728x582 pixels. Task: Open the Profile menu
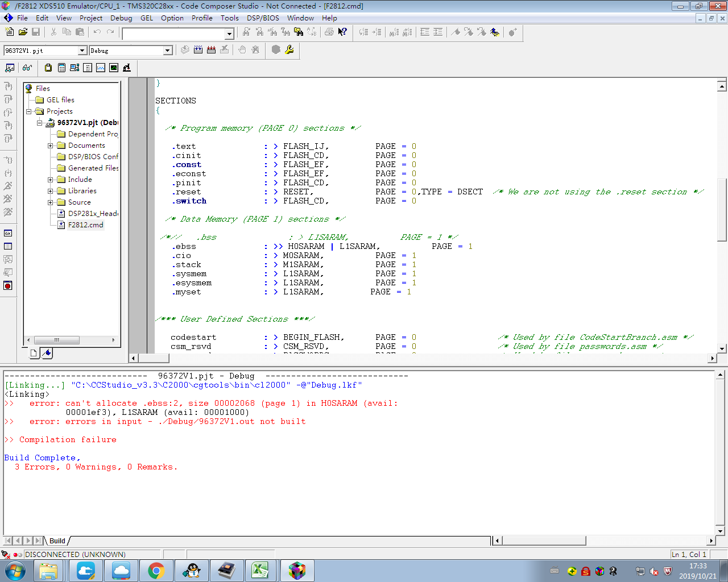pyautogui.click(x=202, y=18)
